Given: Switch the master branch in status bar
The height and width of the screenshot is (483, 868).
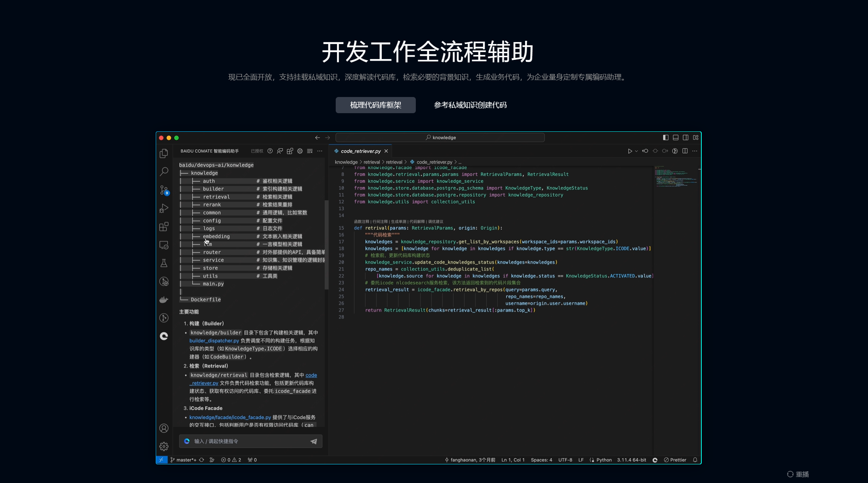Looking at the screenshot, I should point(183,460).
